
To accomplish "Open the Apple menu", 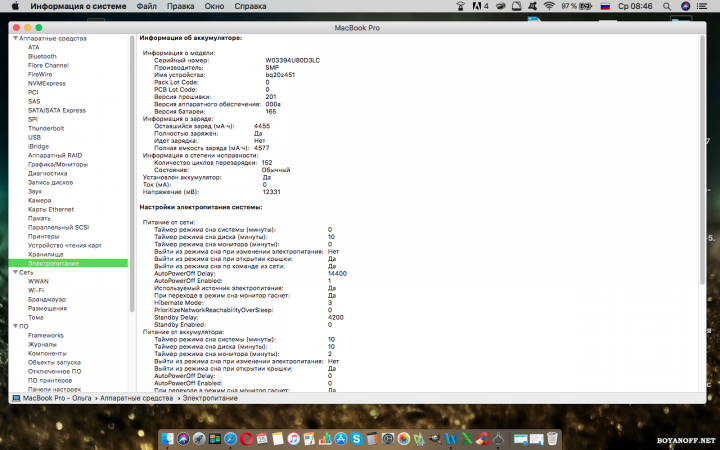I will [15, 6].
